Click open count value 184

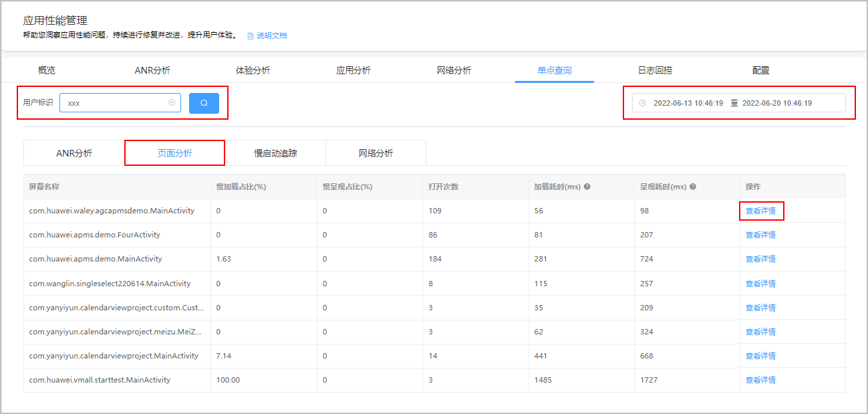[x=435, y=259]
